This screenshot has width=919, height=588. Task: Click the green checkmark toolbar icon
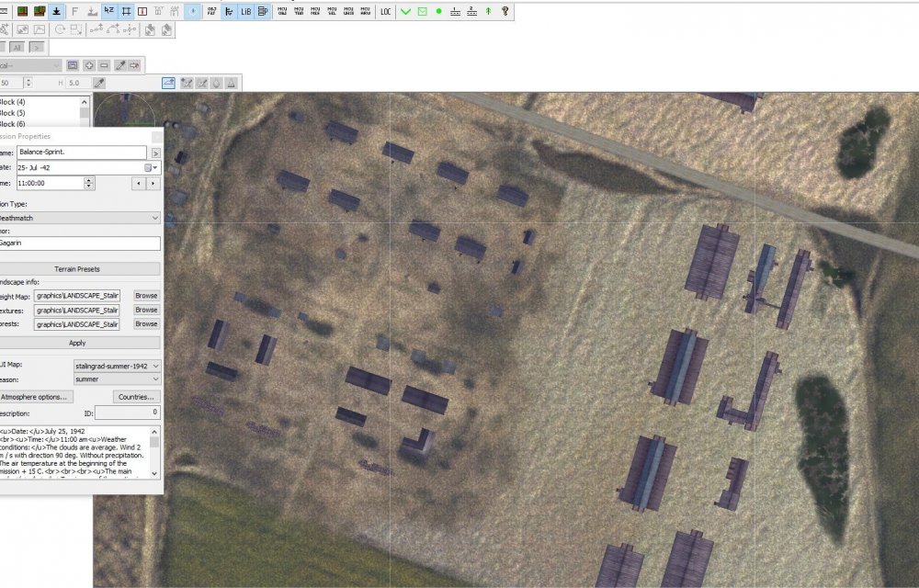(405, 11)
